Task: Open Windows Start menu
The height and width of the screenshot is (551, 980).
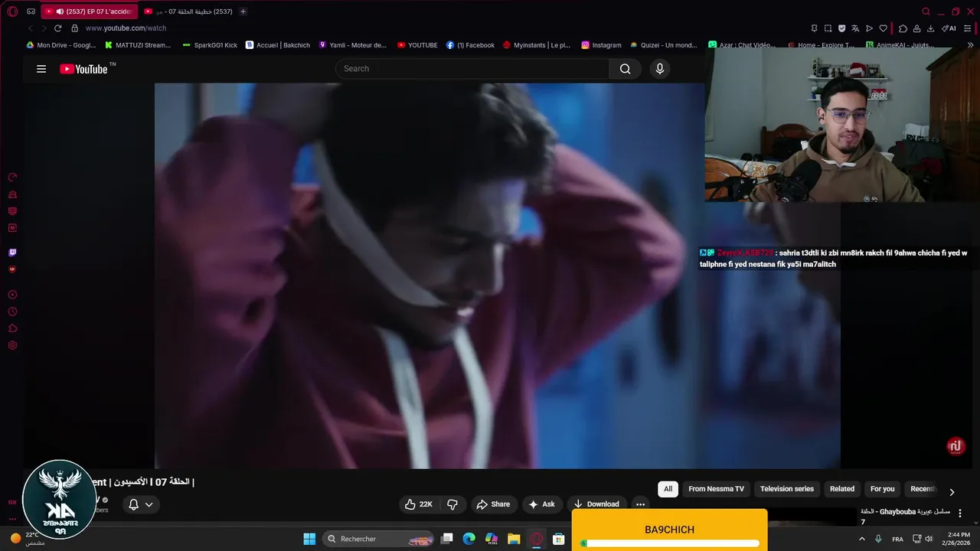Action: 309,539
